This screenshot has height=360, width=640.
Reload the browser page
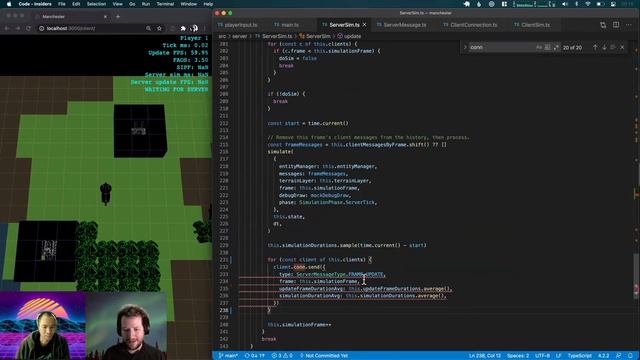[x=28, y=28]
